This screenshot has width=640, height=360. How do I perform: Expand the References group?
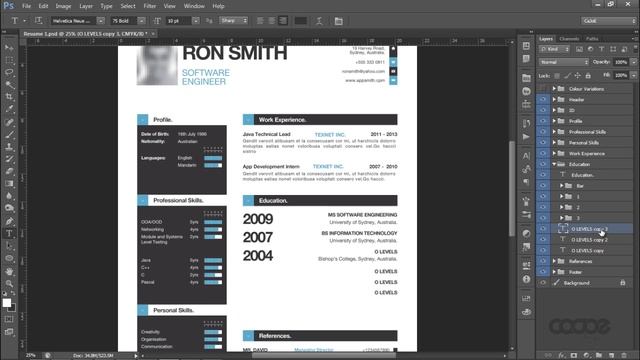[554, 261]
